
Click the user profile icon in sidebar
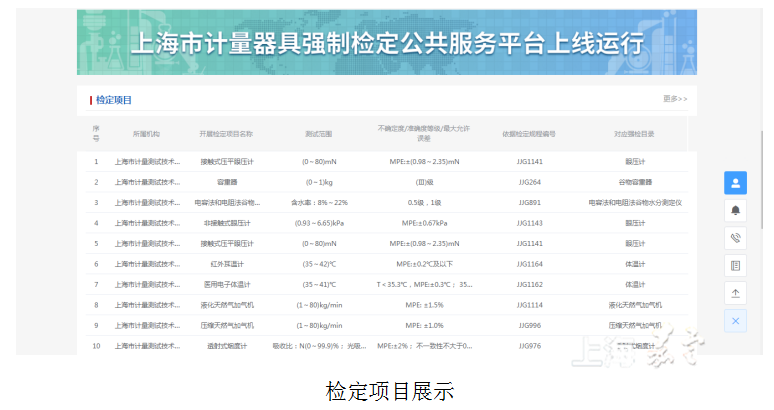click(735, 183)
